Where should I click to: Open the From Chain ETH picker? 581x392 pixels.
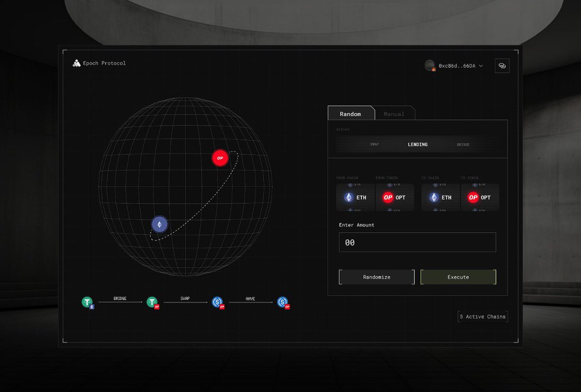(355, 197)
